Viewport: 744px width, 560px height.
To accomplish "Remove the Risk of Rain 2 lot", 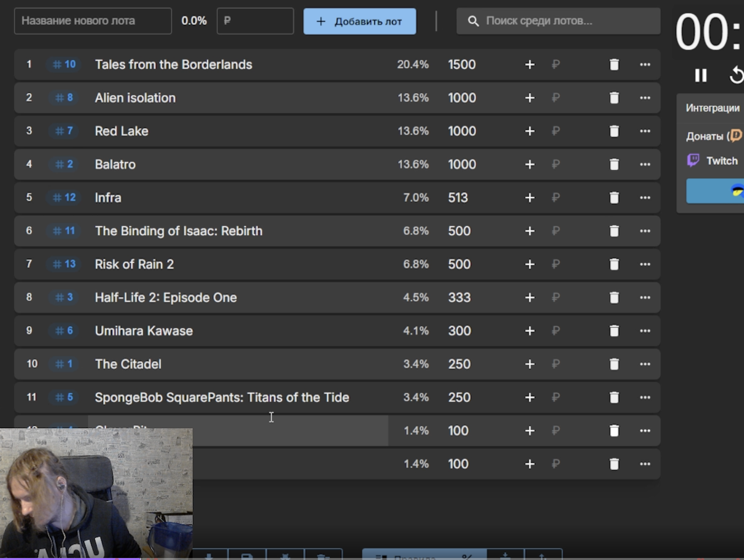I will click(x=614, y=264).
